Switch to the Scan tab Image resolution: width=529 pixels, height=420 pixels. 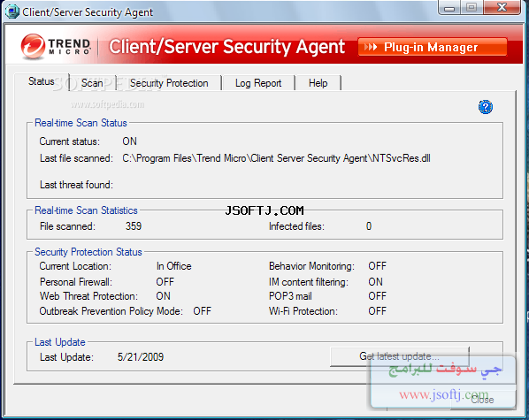pos(92,83)
